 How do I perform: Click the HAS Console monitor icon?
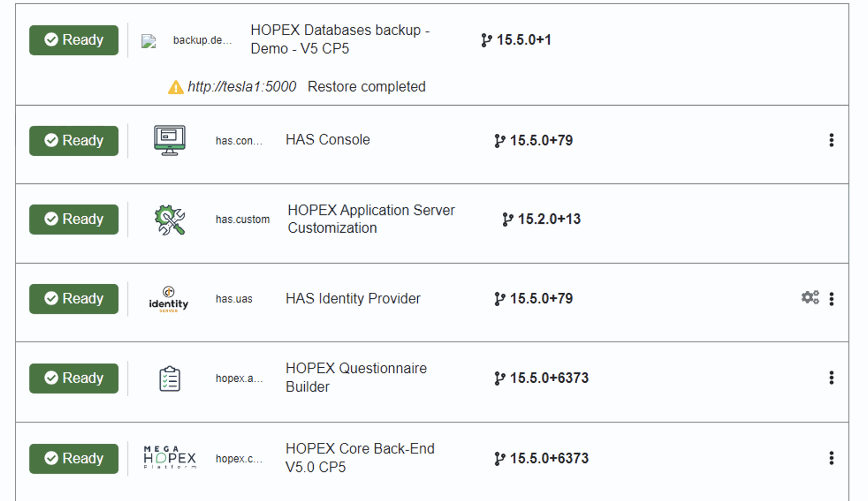pyautogui.click(x=170, y=140)
